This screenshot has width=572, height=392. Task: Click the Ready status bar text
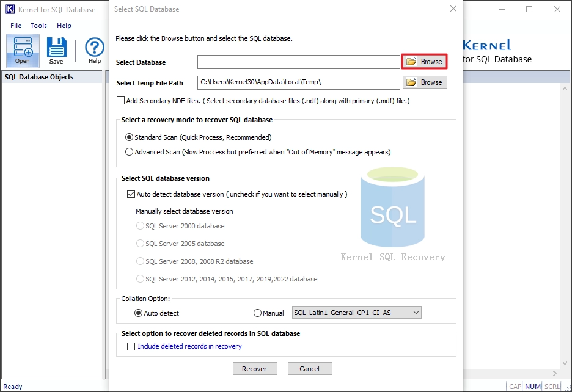point(13,387)
